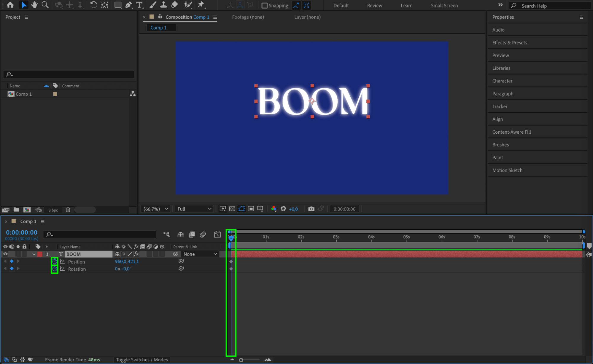Toggle the Position property stopwatch

(x=55, y=261)
